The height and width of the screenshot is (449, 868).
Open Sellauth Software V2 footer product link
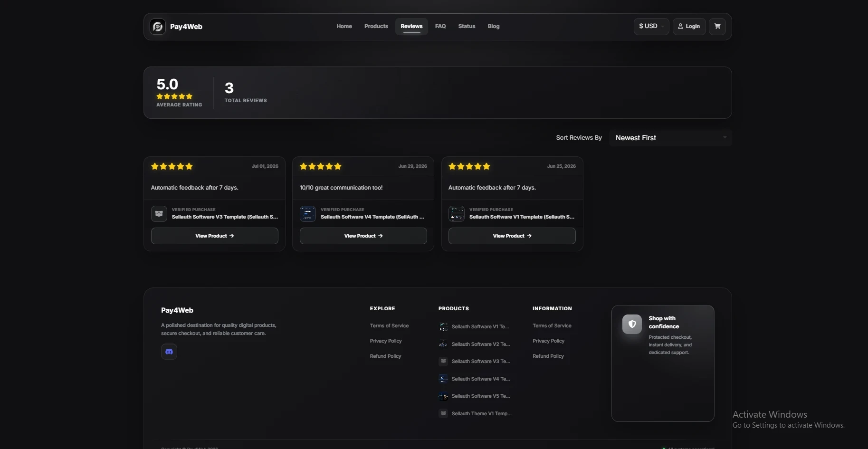pos(481,344)
